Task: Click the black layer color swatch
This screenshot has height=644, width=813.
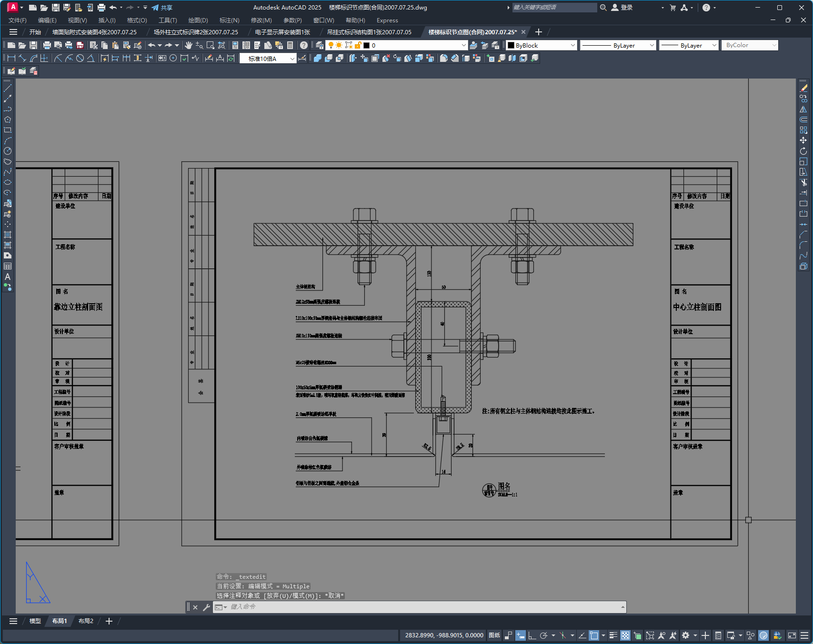Action: (x=367, y=45)
